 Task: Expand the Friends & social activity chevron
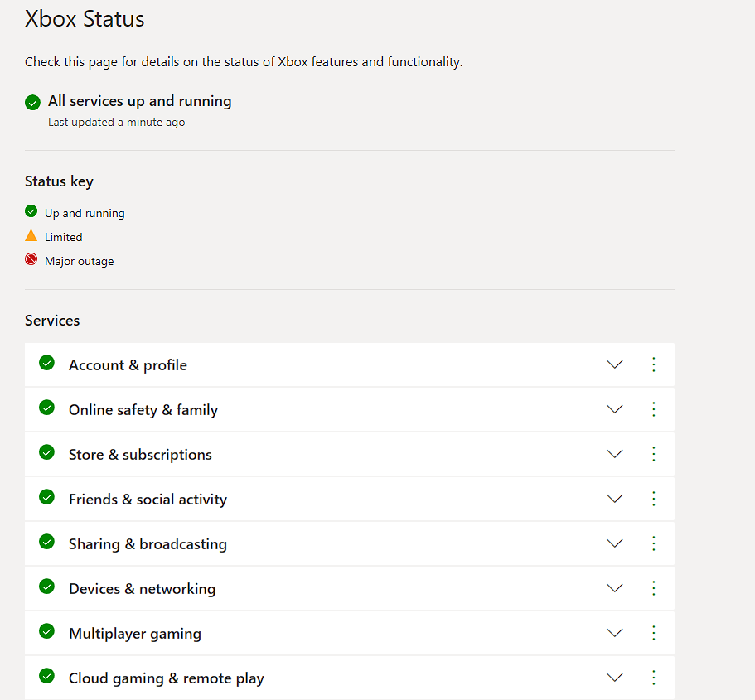point(614,500)
